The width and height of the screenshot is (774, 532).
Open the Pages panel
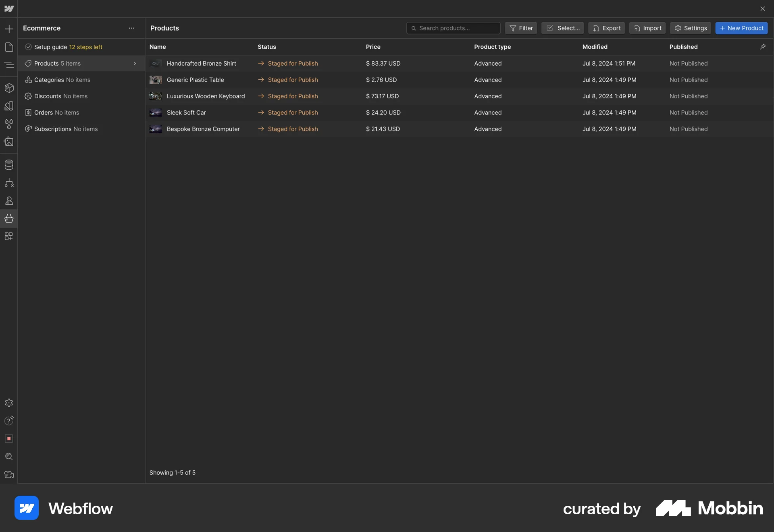[x=9, y=47]
